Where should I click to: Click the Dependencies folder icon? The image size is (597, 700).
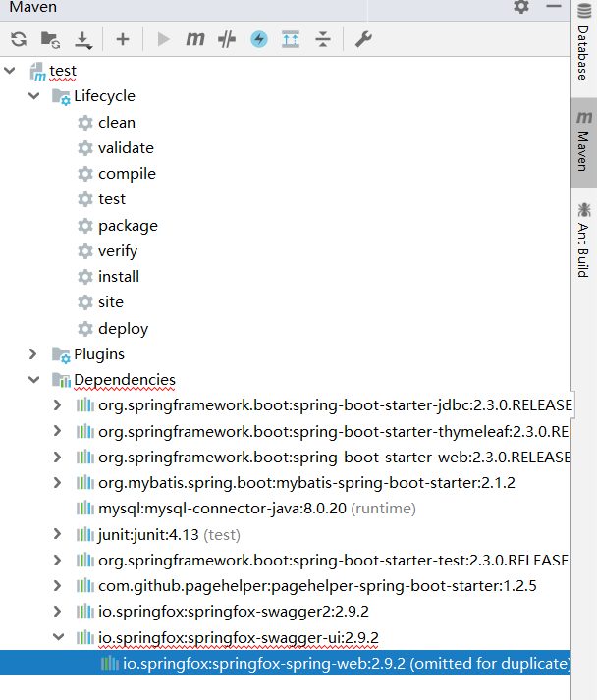[x=61, y=380]
